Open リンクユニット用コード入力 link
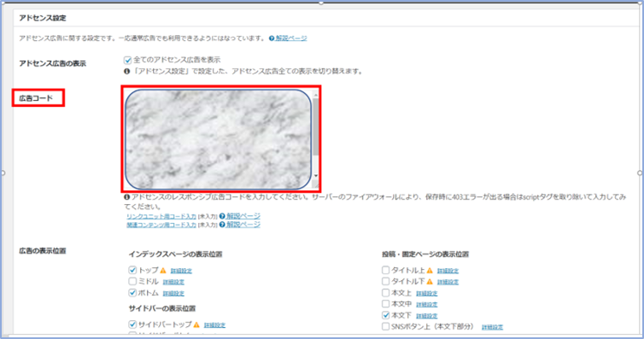Screen dimensions: 644x339 click(x=161, y=216)
